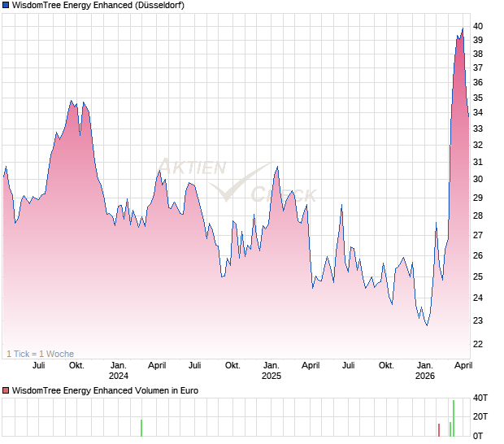This screenshot has width=504, height=444.
Task: Click the lone green volume bar near April 2024
Action: pyautogui.click(x=141, y=428)
